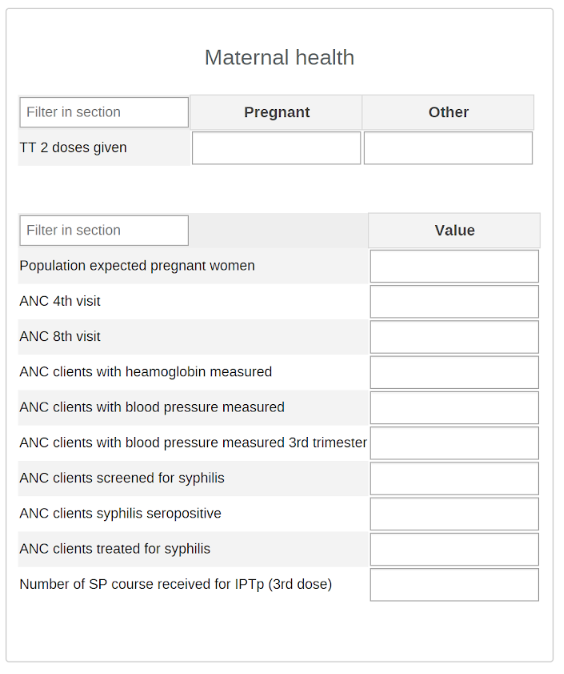The width and height of the screenshot is (564, 674).
Task: Click the ANC 4th visit row label
Action: click(x=60, y=301)
